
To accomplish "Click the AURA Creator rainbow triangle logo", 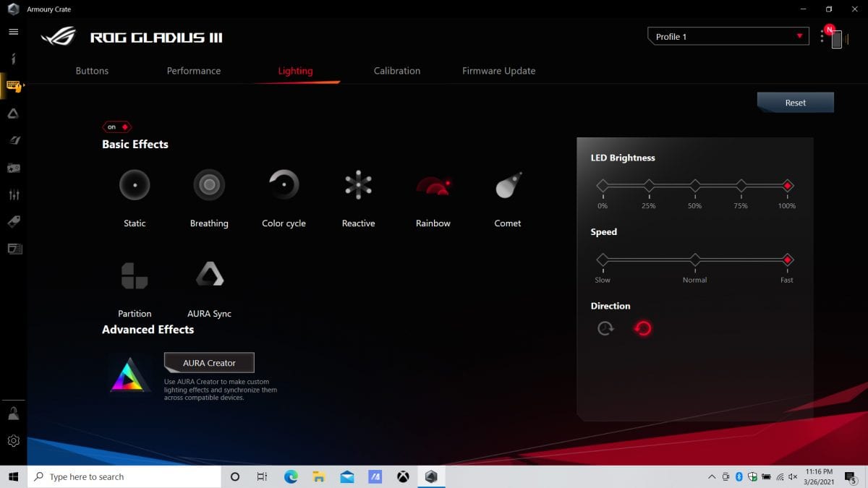I will (x=129, y=374).
